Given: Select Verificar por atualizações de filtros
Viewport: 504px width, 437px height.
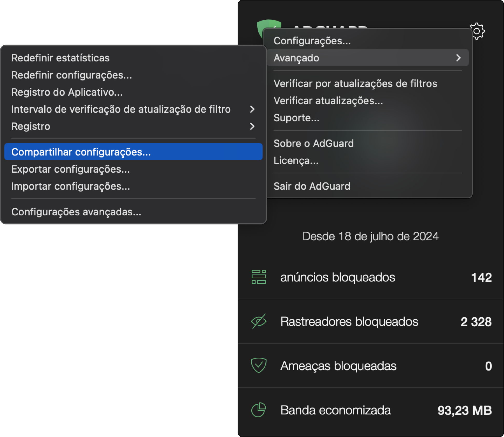Looking at the screenshot, I should pyautogui.click(x=368, y=84).
